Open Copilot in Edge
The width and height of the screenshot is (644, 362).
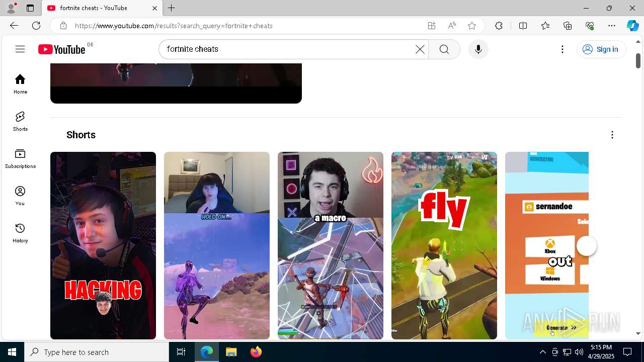(x=633, y=26)
